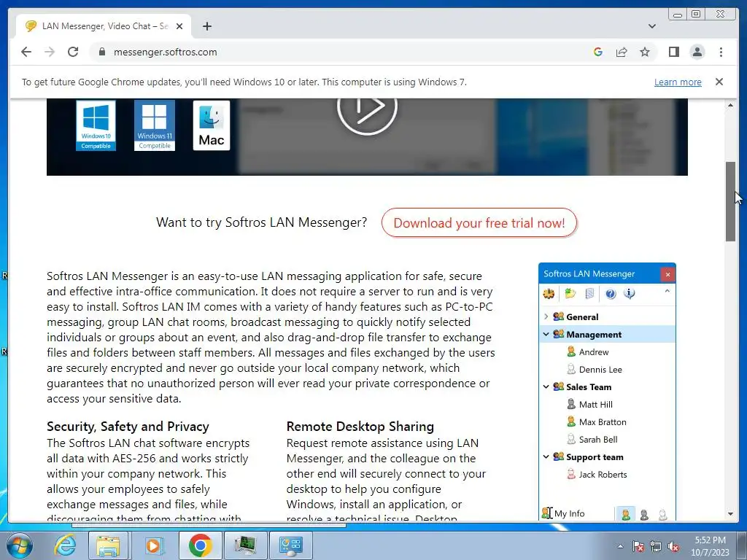Click the Windows 11 Compatible badge
This screenshot has width=747, height=560.
click(155, 125)
